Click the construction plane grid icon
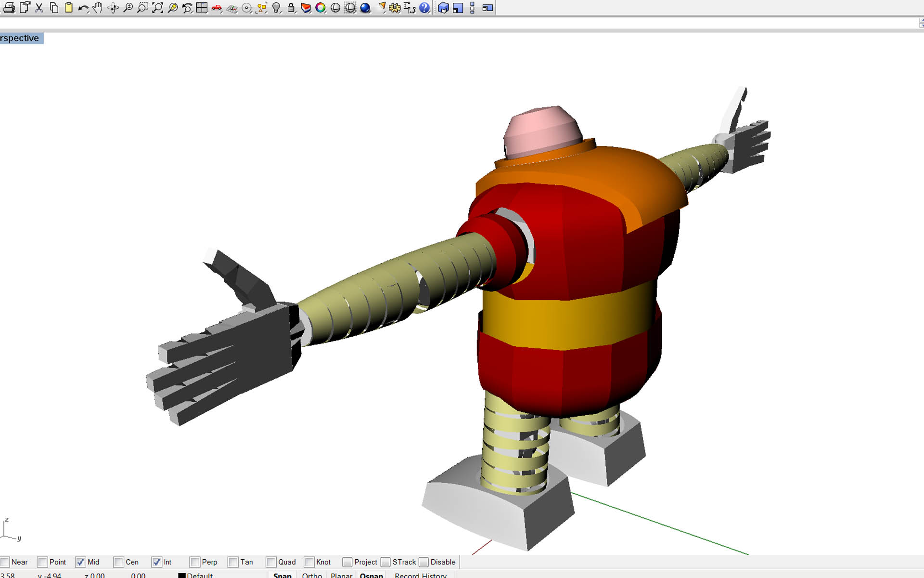This screenshot has width=924, height=578. pos(232,8)
